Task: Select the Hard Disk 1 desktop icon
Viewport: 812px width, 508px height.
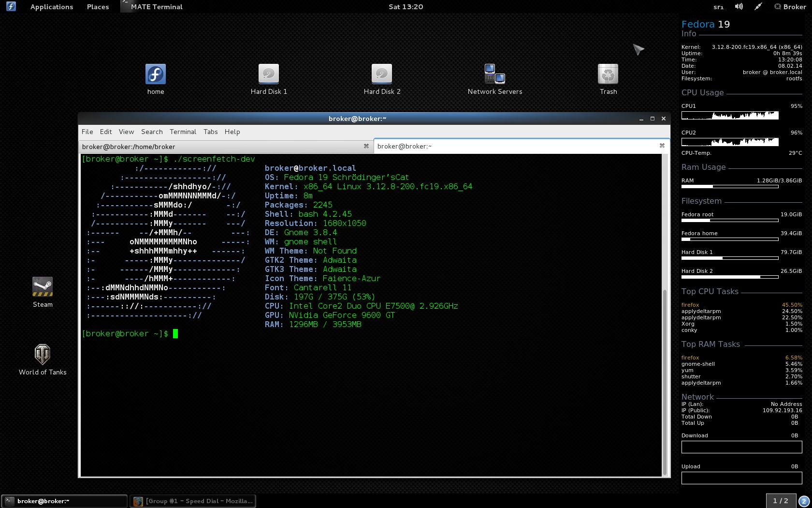Action: click(269, 79)
